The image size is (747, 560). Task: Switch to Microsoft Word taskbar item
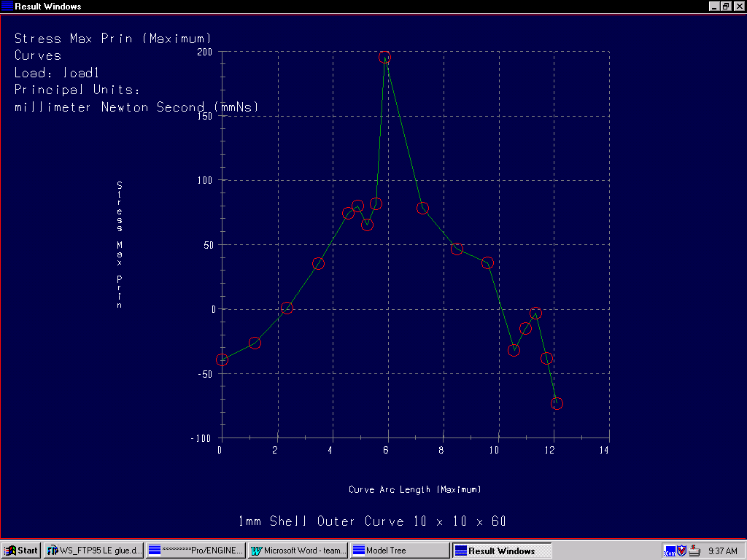(298, 551)
